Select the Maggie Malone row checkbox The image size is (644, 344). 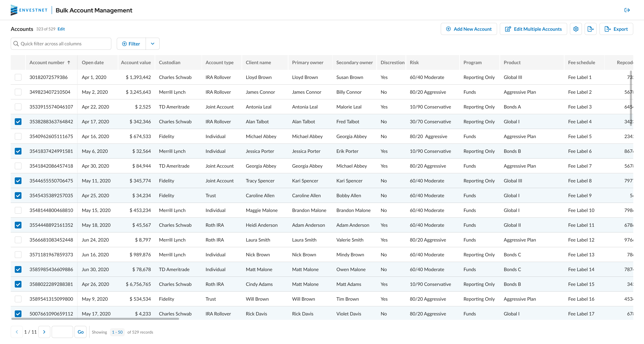[18, 210]
